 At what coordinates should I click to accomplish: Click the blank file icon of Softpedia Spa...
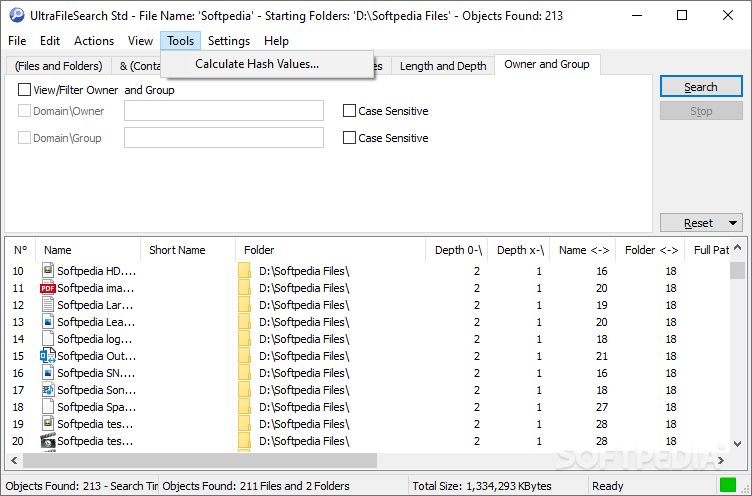(x=47, y=406)
